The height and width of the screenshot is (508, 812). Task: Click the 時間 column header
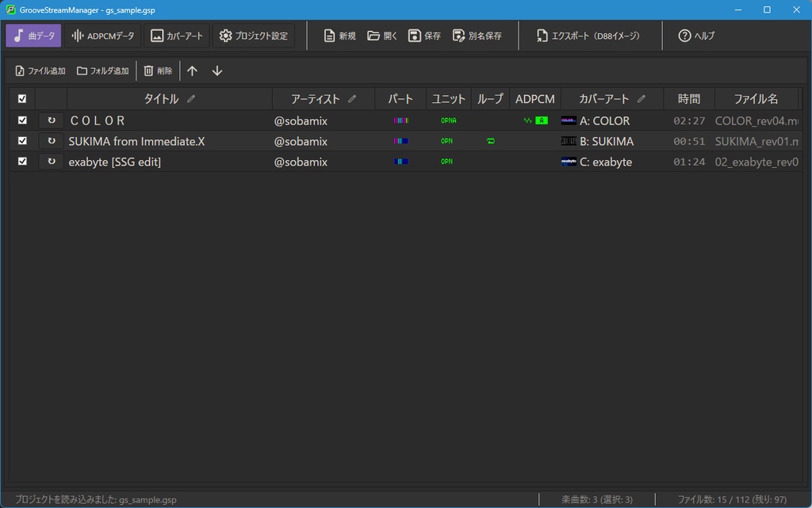pyautogui.click(x=689, y=99)
